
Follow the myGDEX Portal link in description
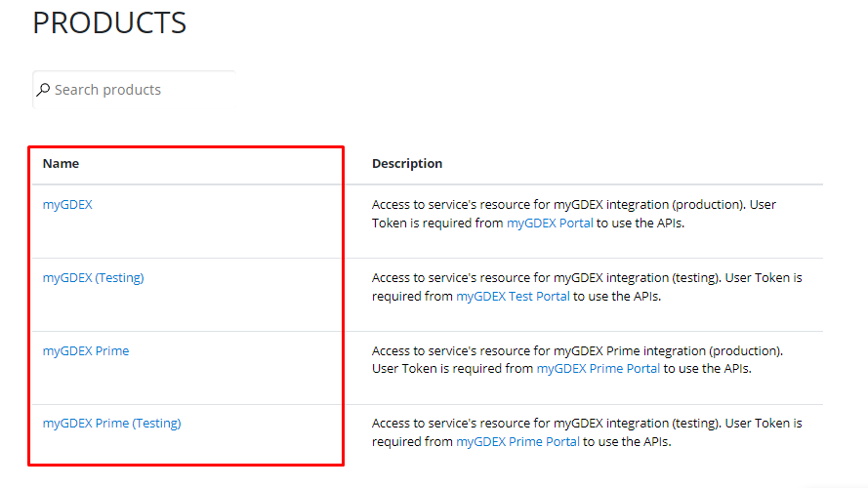click(550, 223)
